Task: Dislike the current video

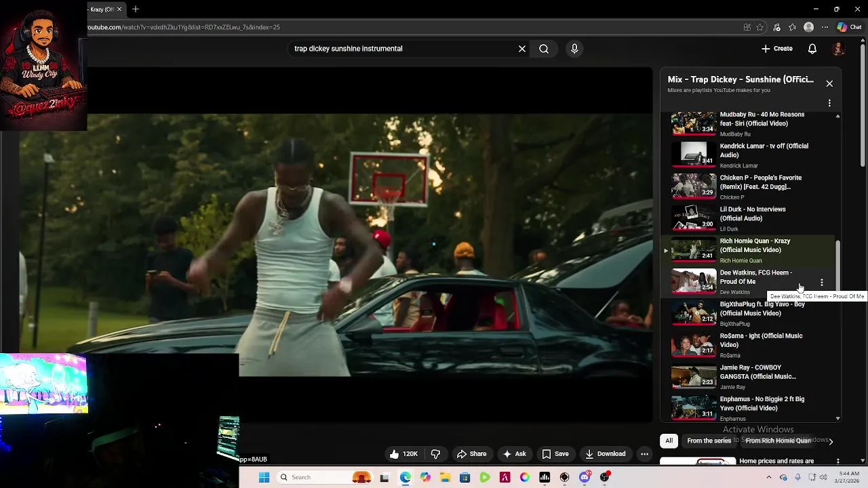Action: pos(436,454)
